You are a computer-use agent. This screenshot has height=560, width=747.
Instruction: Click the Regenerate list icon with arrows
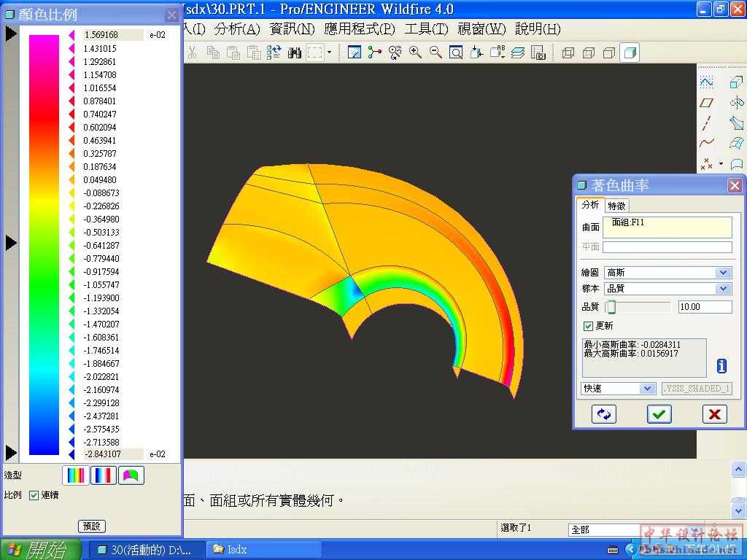coord(274,52)
